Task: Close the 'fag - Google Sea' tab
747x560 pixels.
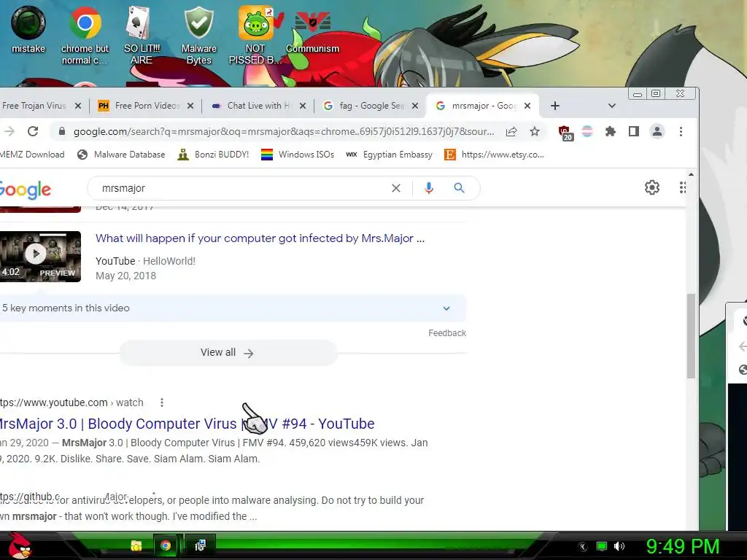Action: tap(415, 106)
